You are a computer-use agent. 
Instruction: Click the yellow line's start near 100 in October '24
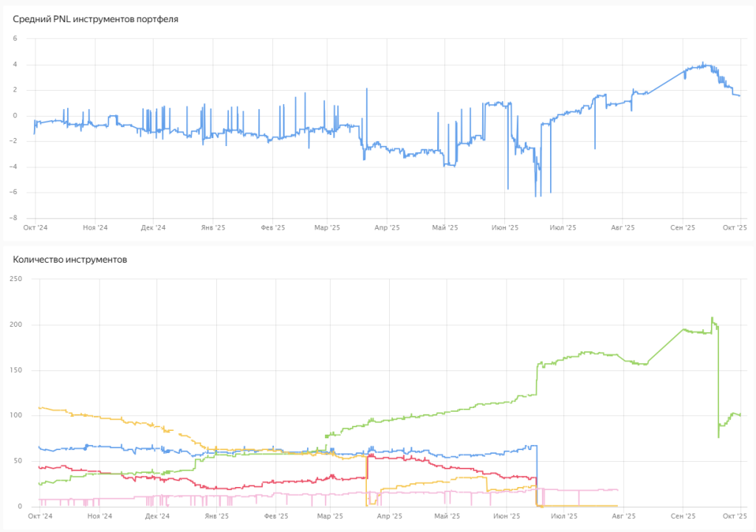(40, 408)
